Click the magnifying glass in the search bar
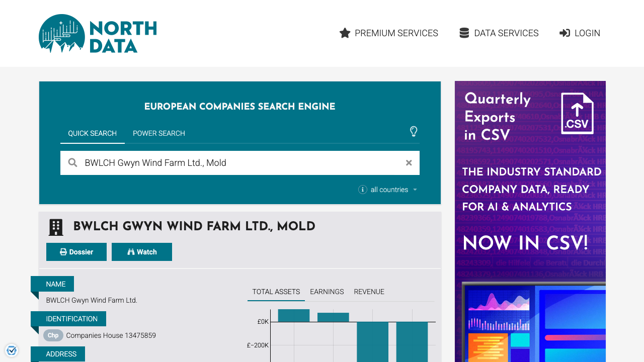Screen dimensions: 644x362 72,162
